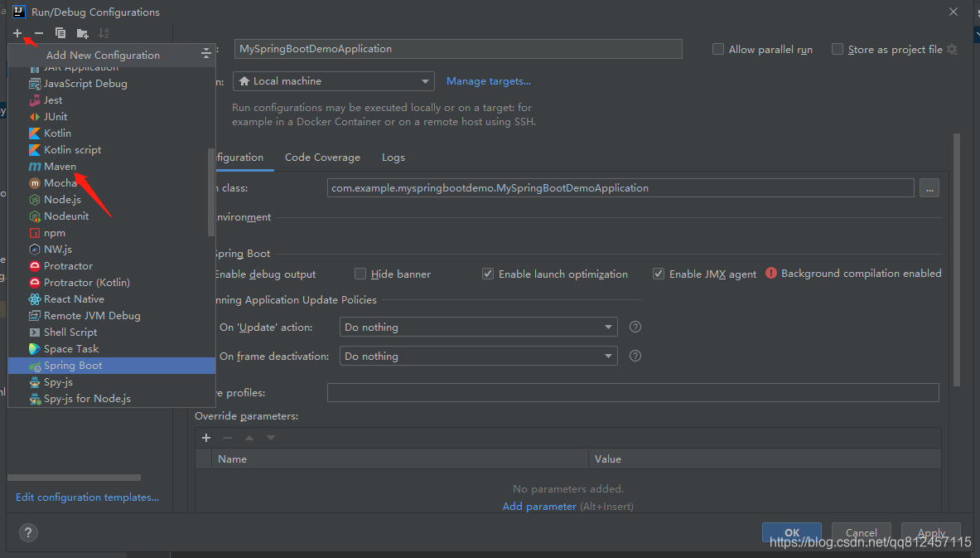
Task: Select Kotlin configuration type
Action: 111,133
